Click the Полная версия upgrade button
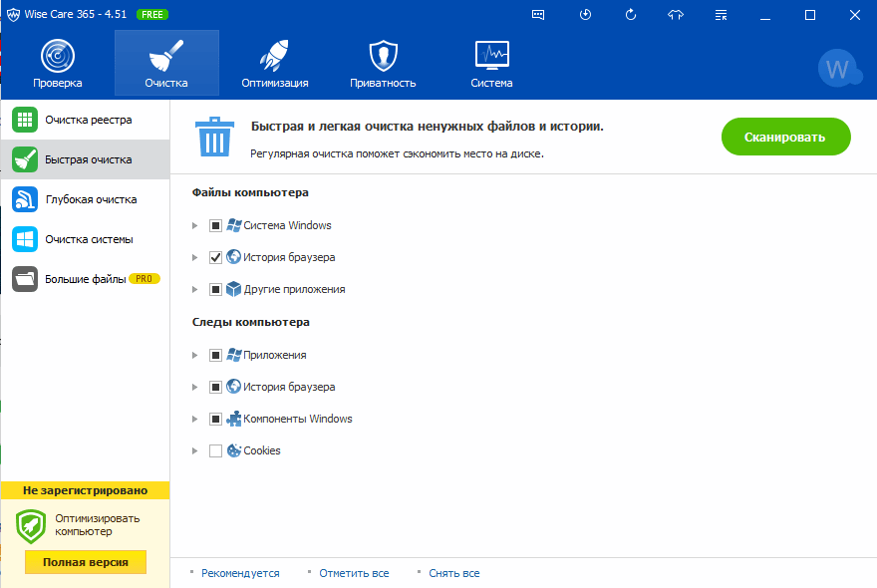877x588 pixels. [85, 562]
